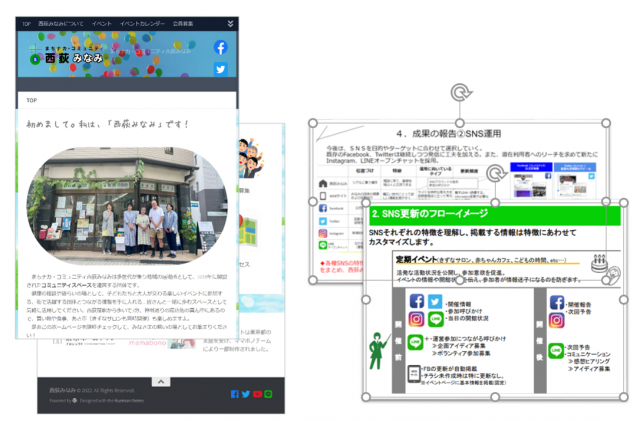Click the storefront group photo
The width and height of the screenshot is (640, 421).
point(127,206)
